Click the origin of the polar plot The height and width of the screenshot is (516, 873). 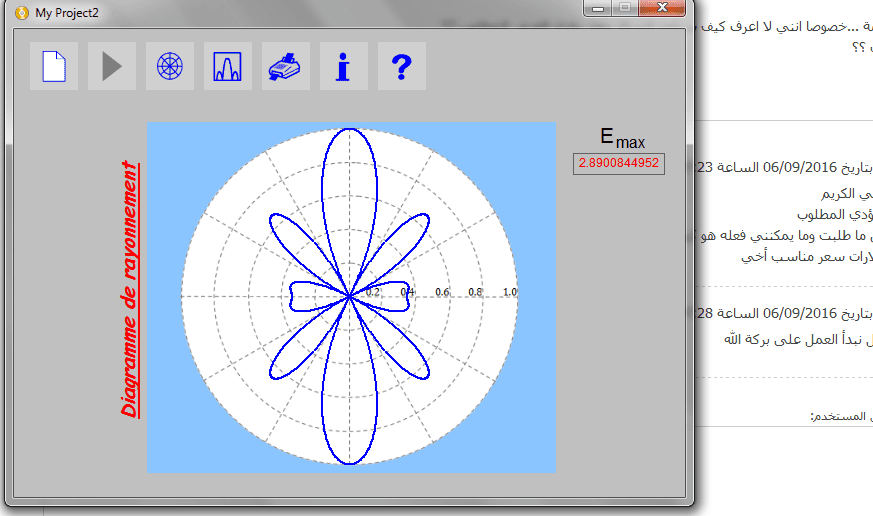[350, 297]
